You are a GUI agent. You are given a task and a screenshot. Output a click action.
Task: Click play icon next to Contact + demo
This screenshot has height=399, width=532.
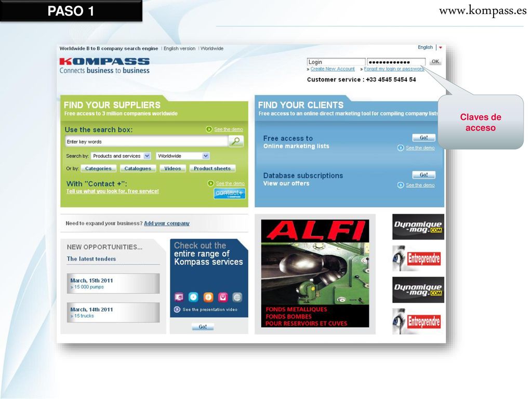(x=211, y=183)
